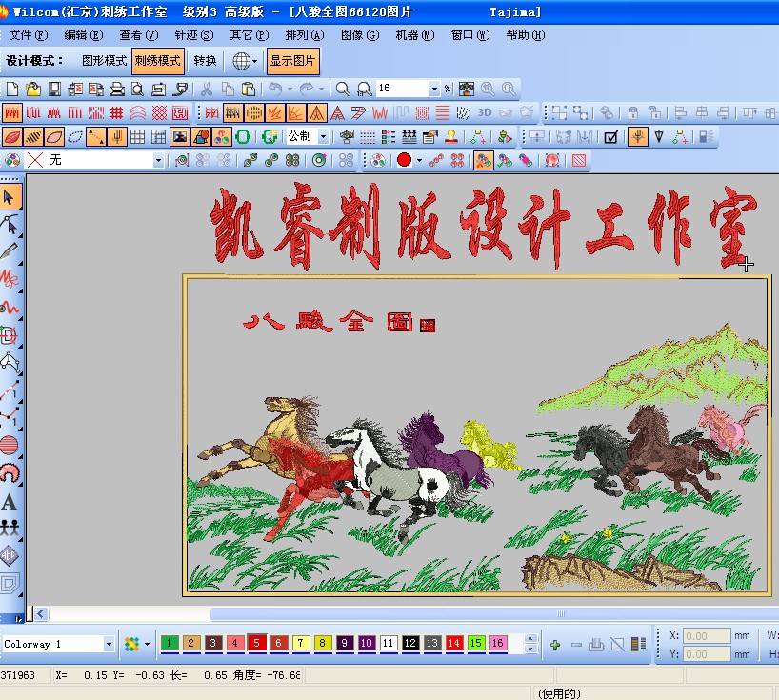Click the 转换 convert button
Viewport: 779px width, 700px height.
pos(205,61)
